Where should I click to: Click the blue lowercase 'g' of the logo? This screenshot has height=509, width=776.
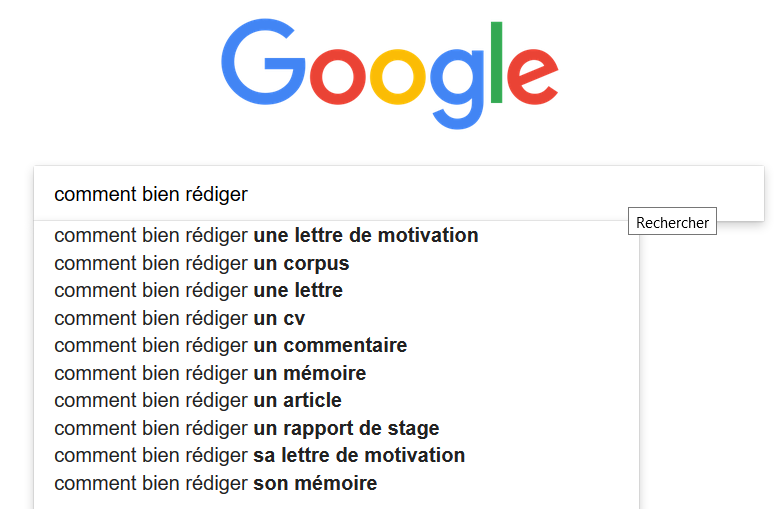(x=456, y=89)
